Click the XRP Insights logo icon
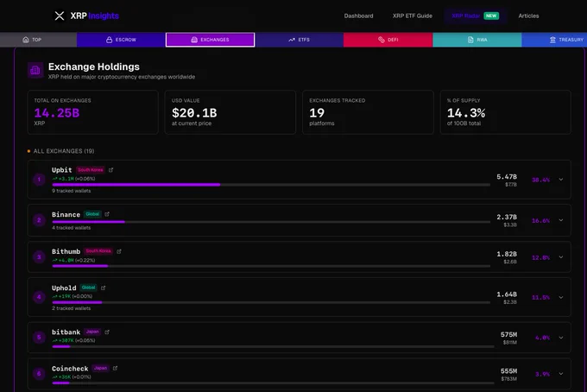587x392 pixels. (x=60, y=16)
